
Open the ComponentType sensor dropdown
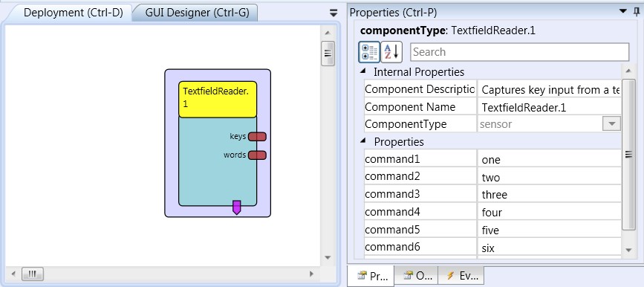611,123
